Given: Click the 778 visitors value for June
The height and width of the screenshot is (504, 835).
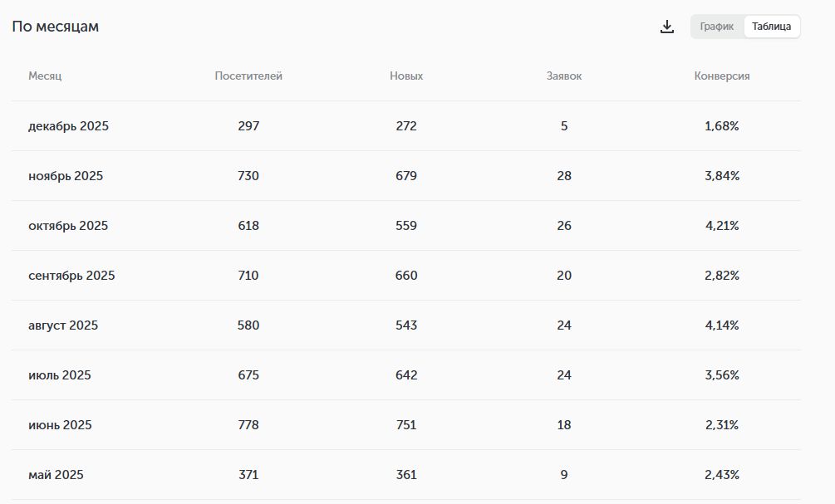Looking at the screenshot, I should point(248,425).
